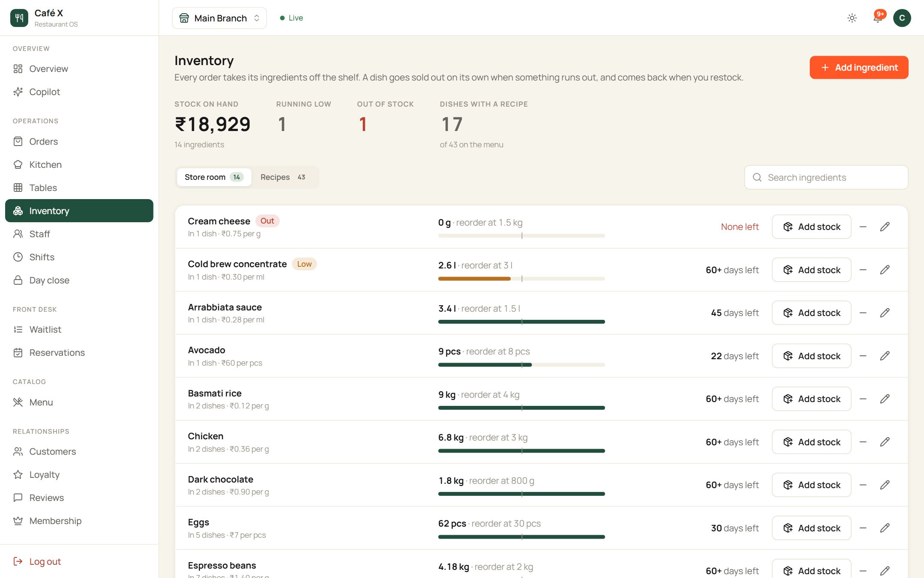Viewport: 924px width, 578px height.
Task: Add stock for Espresso beans
Action: click(811, 569)
